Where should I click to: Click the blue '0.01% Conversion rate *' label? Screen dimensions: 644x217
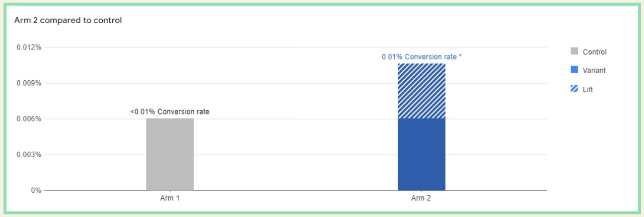pos(419,57)
